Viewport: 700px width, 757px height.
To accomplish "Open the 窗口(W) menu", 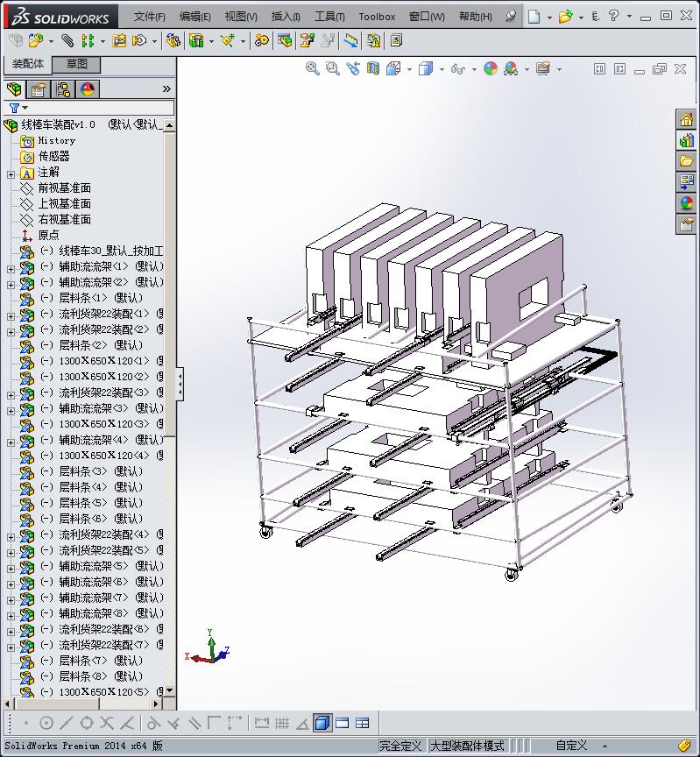I will [x=427, y=17].
